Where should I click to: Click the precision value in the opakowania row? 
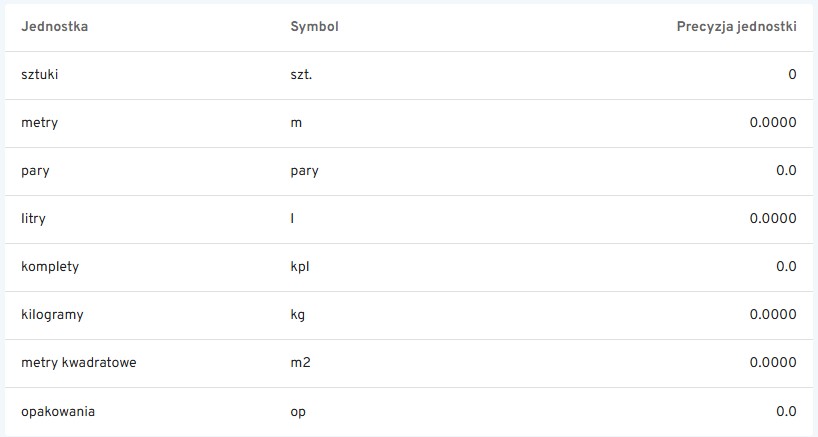[x=786, y=411]
